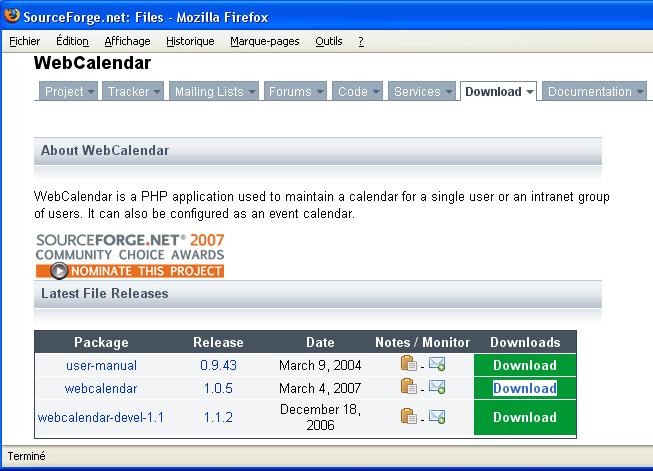Download the webcalendar 1.0.5 package

pyautogui.click(x=525, y=388)
